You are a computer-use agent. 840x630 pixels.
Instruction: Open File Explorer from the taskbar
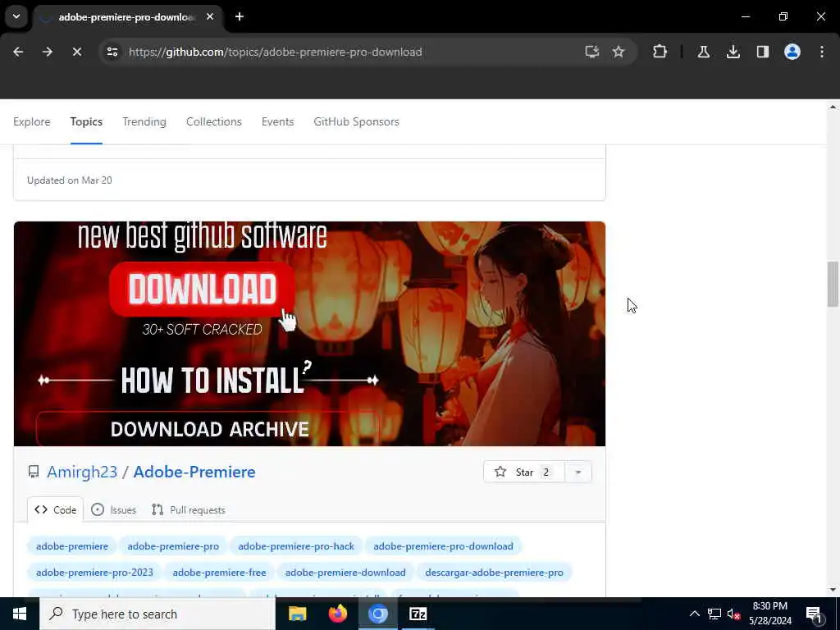[297, 614]
